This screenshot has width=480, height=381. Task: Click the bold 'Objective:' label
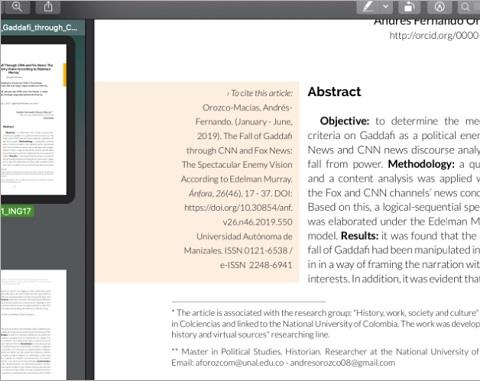(x=344, y=121)
